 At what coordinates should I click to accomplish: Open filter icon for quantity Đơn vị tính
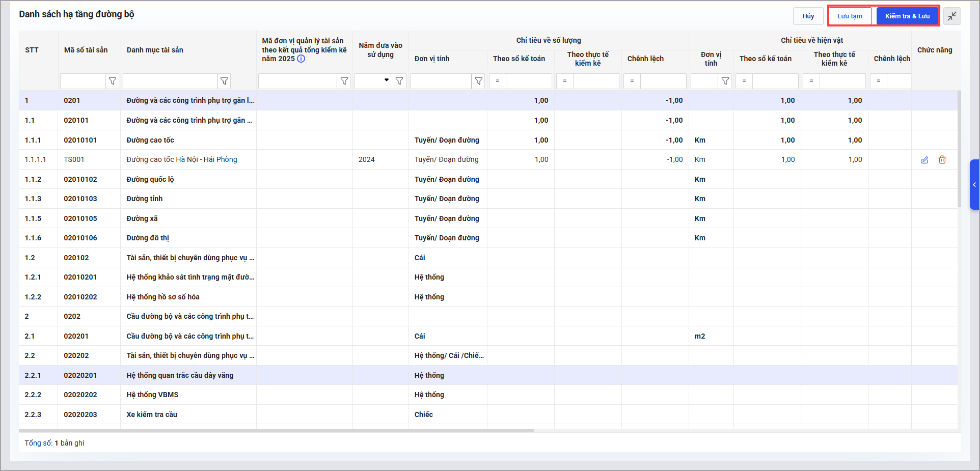tap(478, 81)
